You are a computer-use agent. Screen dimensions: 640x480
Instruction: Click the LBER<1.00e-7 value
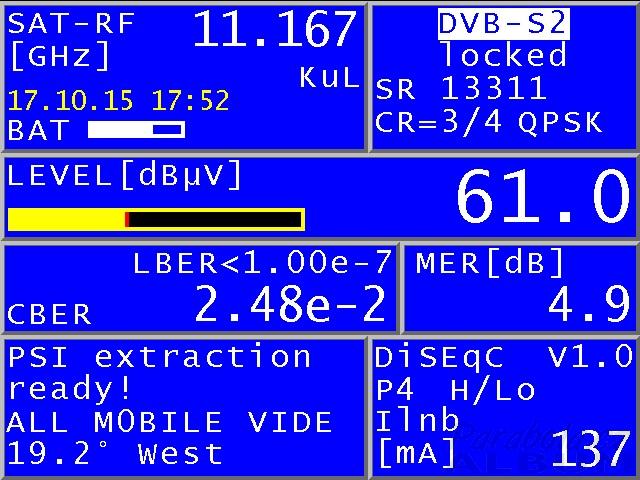262,263
